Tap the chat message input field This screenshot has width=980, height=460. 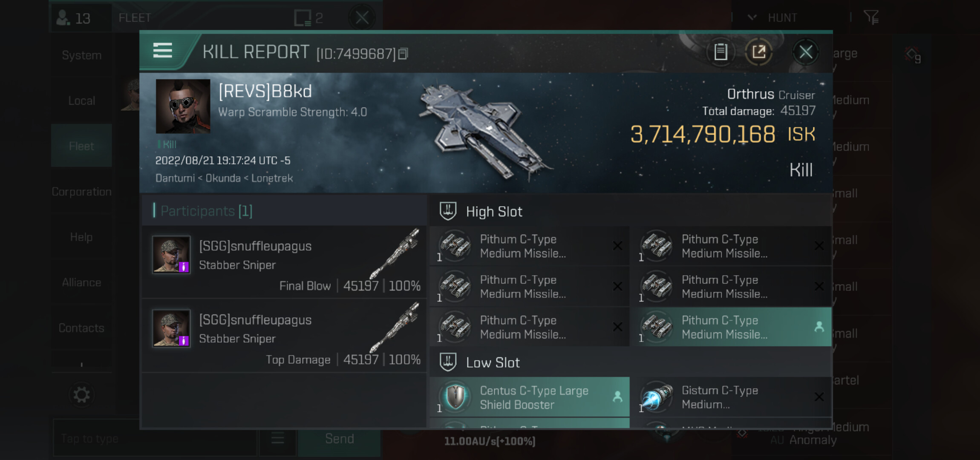point(155,438)
